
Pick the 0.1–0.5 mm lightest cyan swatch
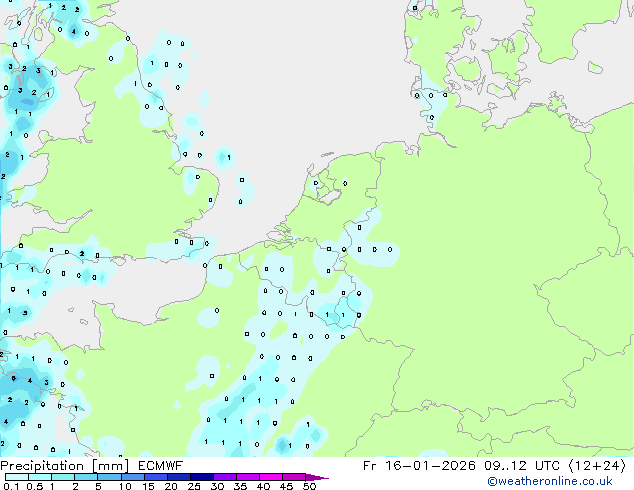coord(17,477)
